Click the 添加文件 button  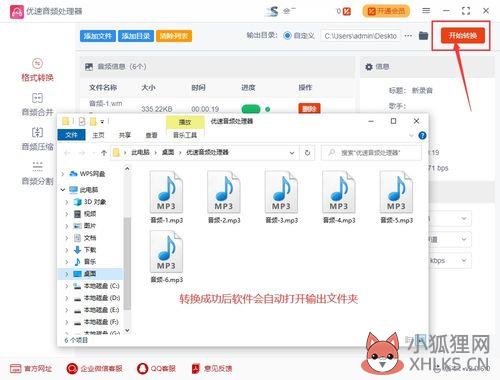[x=98, y=36]
